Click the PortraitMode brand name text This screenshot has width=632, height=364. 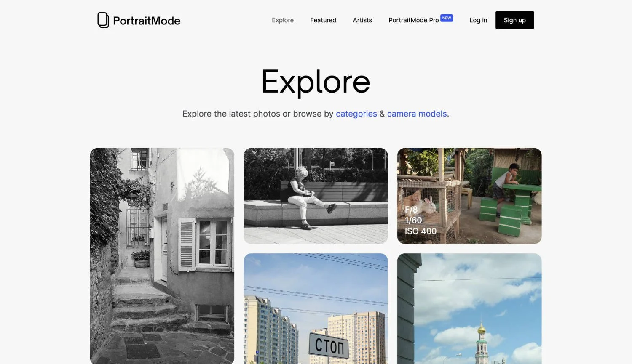click(147, 21)
